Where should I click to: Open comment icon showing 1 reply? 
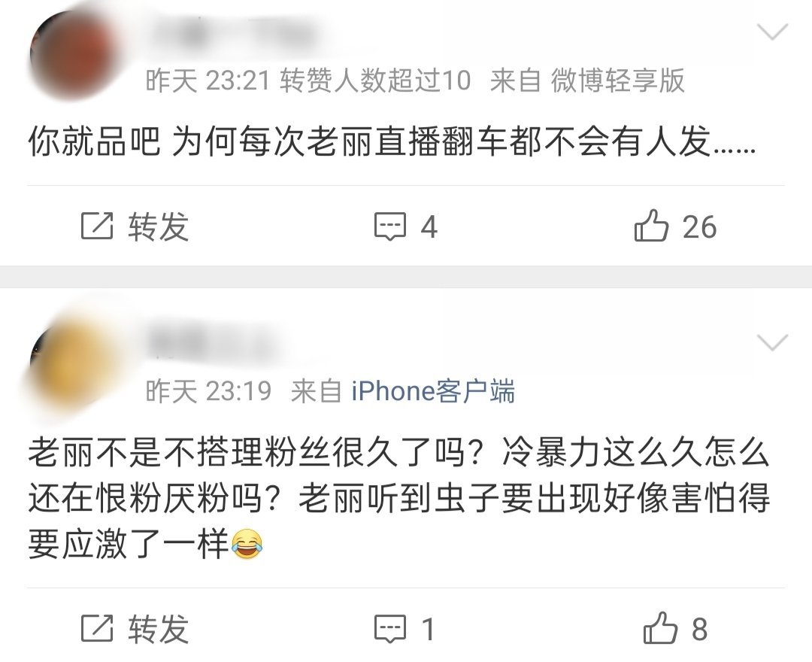click(x=390, y=629)
